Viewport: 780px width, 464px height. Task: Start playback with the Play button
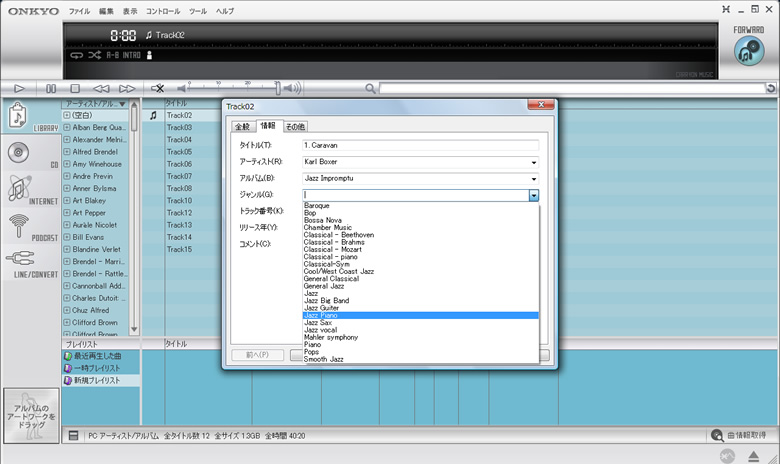pyautogui.click(x=19, y=89)
